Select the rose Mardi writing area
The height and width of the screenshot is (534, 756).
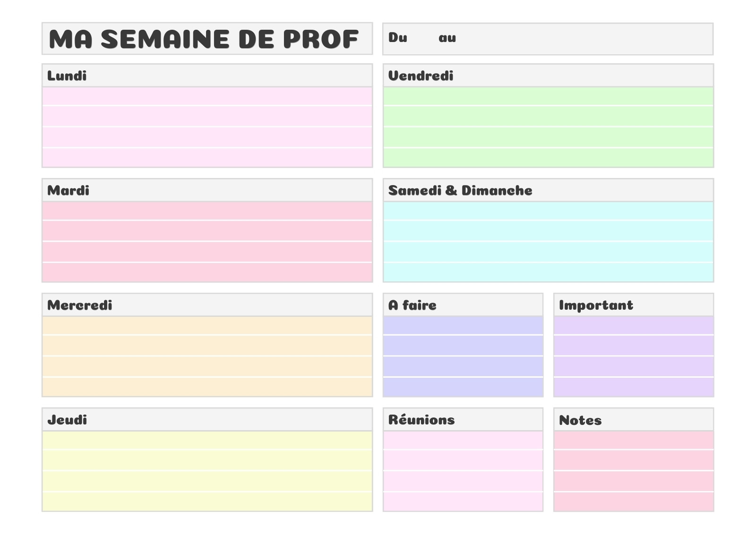tap(207, 242)
